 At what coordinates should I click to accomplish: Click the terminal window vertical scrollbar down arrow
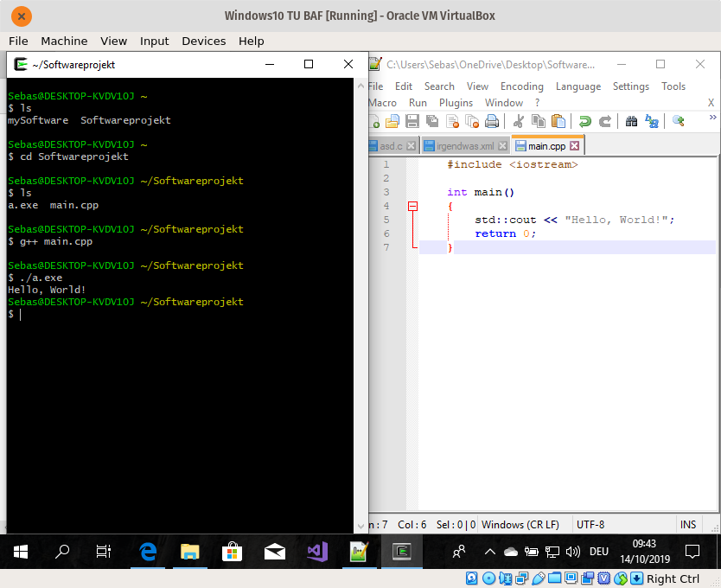360,526
